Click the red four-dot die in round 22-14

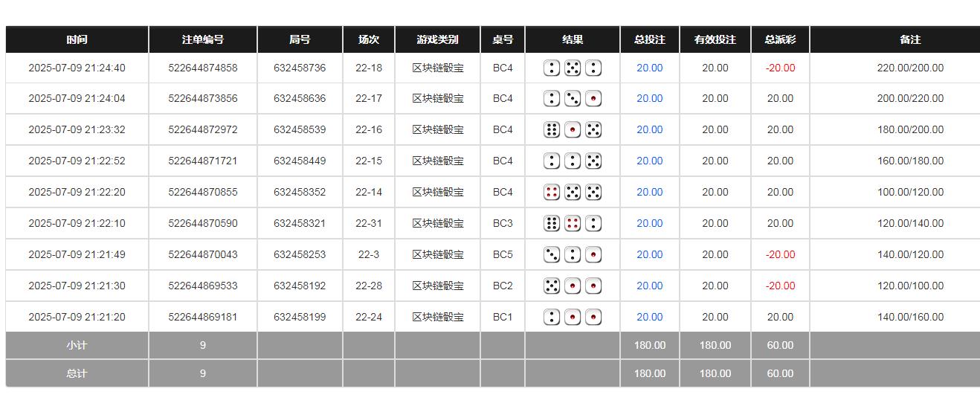[x=552, y=192]
